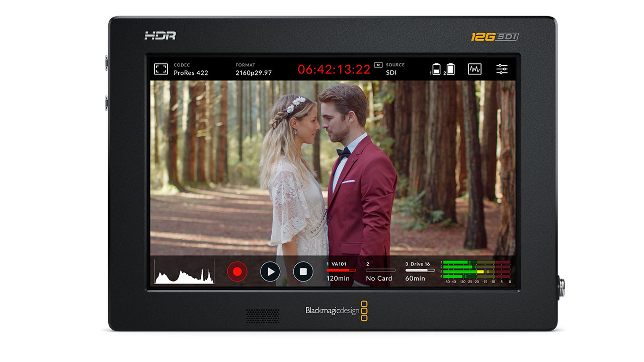This screenshot has width=644, height=362.
Task: Tap the monitor overlay frame guides icon
Action: [160, 69]
